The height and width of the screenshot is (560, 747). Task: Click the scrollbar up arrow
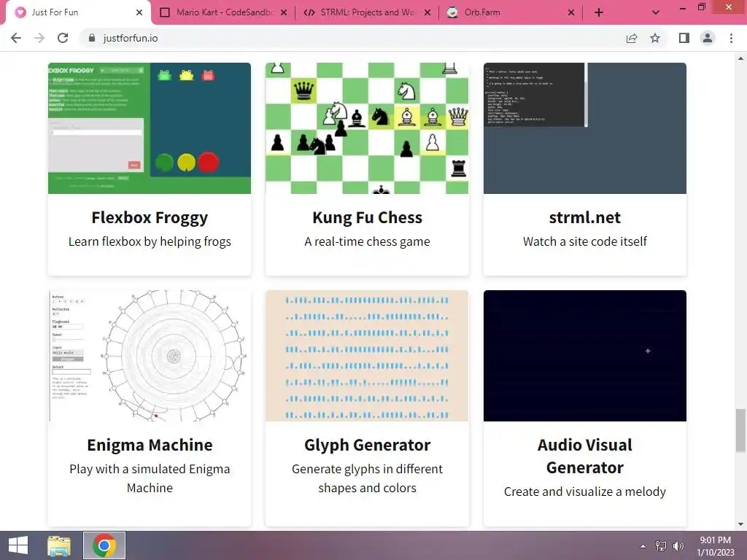pos(740,58)
